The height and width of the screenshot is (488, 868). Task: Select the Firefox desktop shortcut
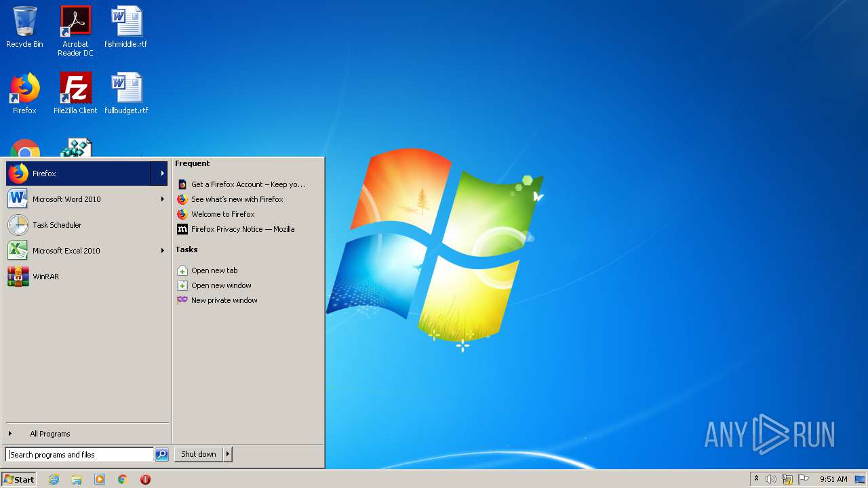coord(24,94)
